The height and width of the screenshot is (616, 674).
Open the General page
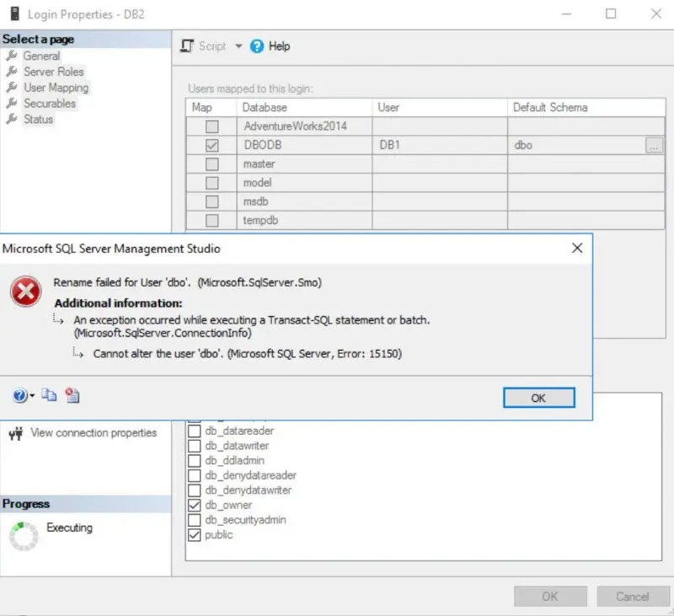(x=41, y=56)
